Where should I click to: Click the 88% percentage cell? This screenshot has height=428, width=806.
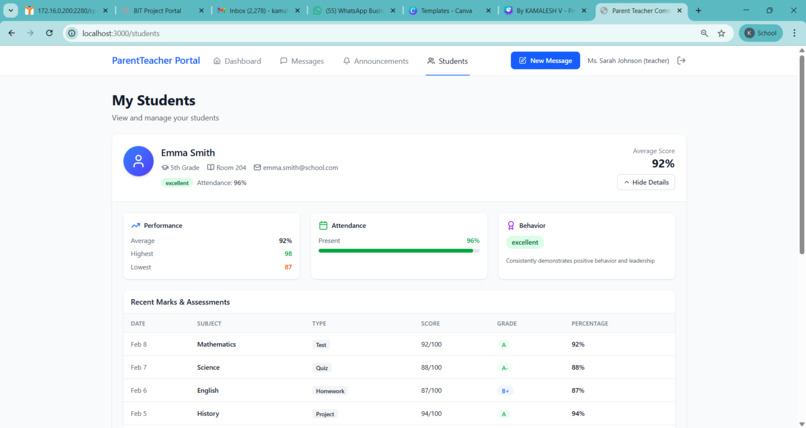(578, 367)
